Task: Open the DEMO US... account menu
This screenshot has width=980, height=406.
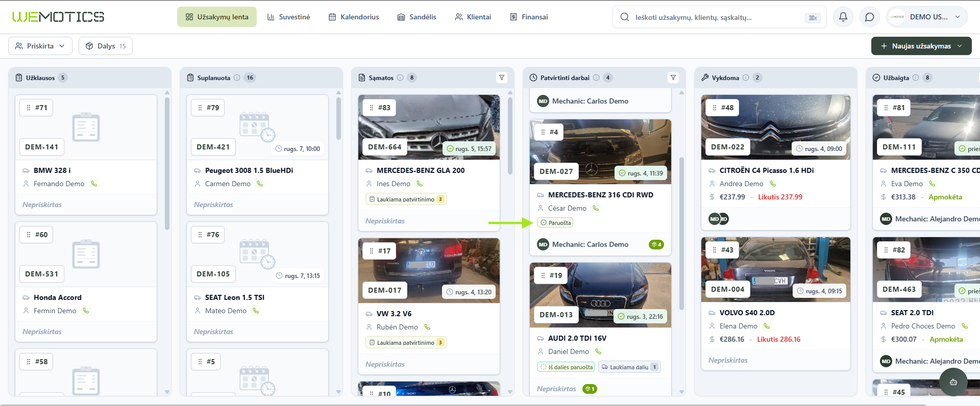Action: point(927,17)
